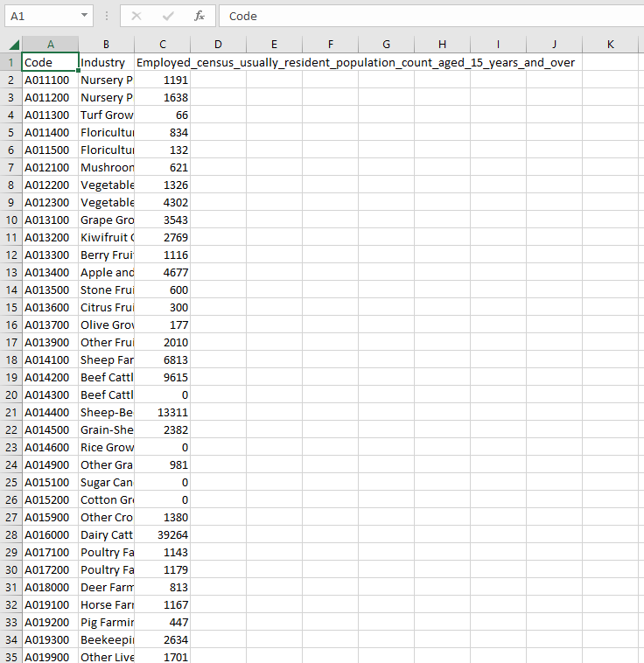
Task: Click the Kiwifruit industry cell
Action: coord(106,237)
